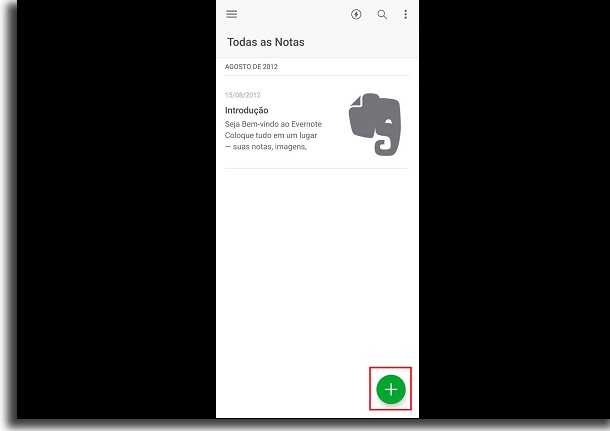
Task: Tap the 15/08/2012 note date
Action: (242, 95)
